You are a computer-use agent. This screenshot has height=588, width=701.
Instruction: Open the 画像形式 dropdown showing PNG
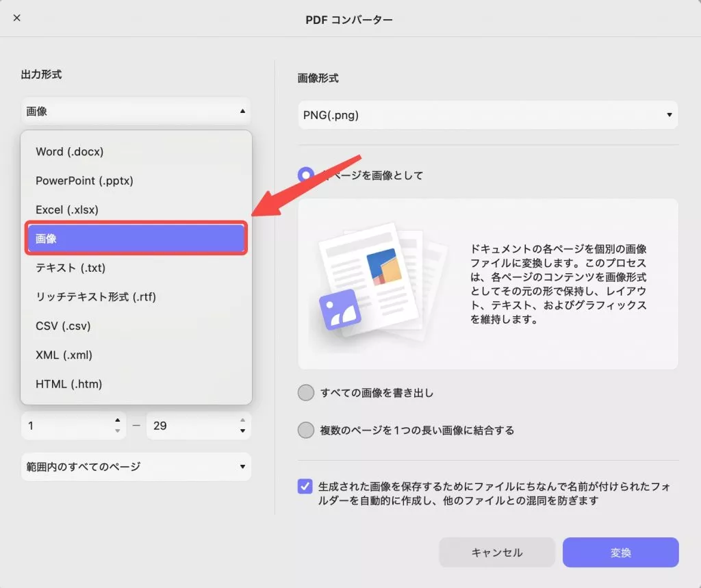point(487,115)
